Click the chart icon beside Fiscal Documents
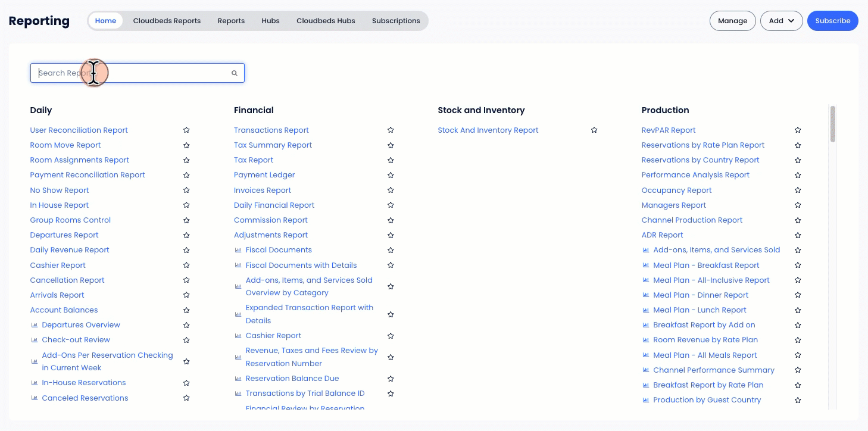 point(238,250)
